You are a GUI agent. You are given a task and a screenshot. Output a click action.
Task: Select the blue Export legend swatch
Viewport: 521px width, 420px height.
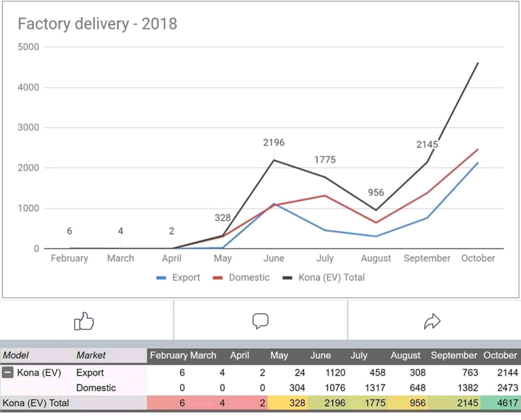[161, 278]
